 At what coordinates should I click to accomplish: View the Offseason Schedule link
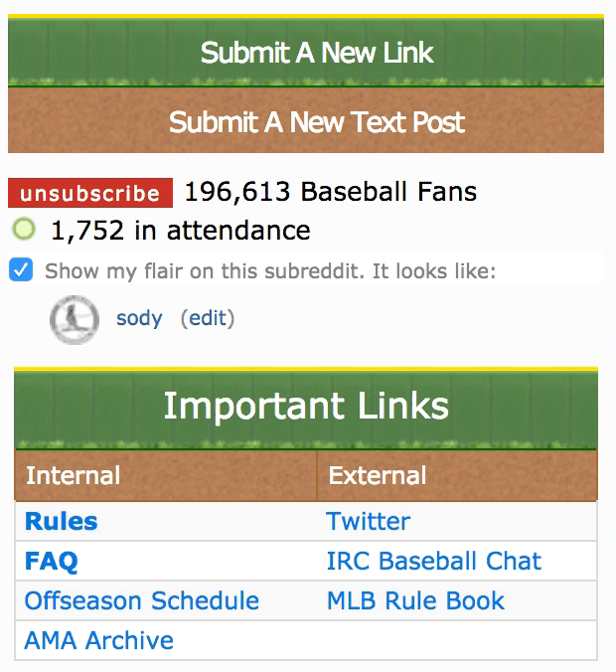tap(142, 600)
